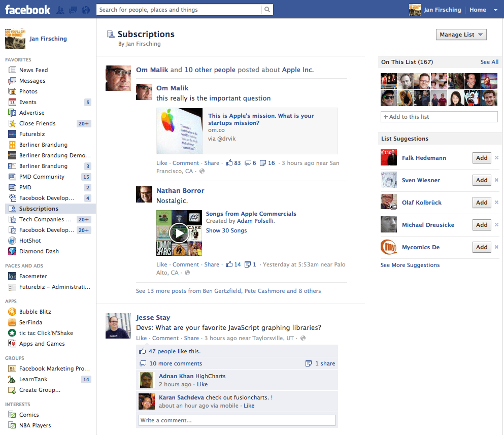Open Apple Inc. page link
The image size is (504, 435).
tap(297, 70)
